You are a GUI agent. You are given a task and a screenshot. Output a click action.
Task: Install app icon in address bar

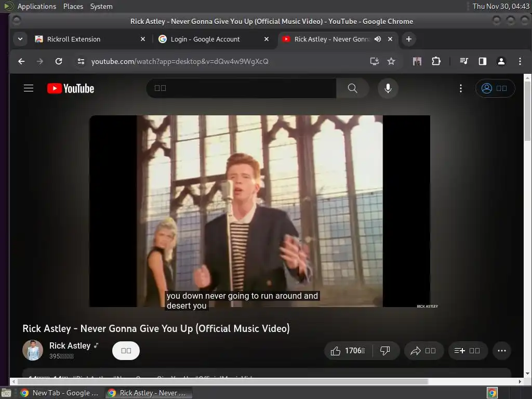(x=374, y=61)
